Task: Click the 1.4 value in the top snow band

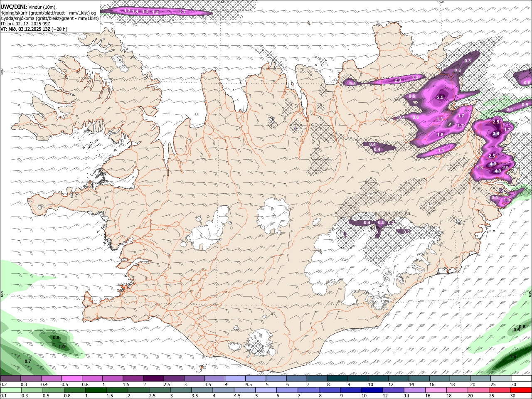Action: (x=135, y=11)
